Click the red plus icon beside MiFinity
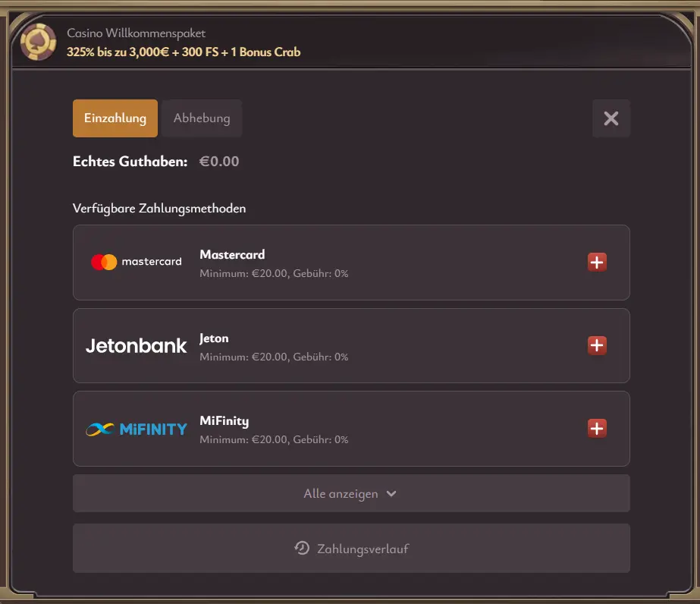The height and width of the screenshot is (604, 700). point(597,428)
